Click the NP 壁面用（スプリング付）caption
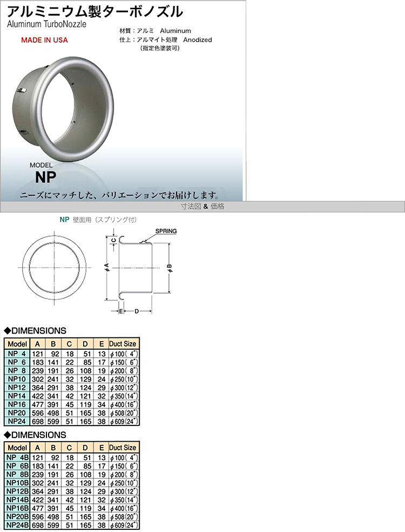The width and height of the screenshot is (405, 532). pos(98,220)
